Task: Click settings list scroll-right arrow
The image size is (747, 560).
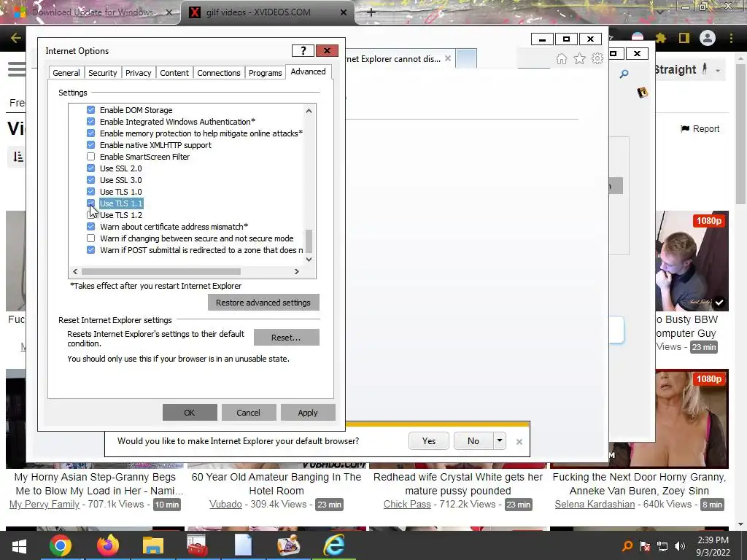Action: click(x=297, y=271)
